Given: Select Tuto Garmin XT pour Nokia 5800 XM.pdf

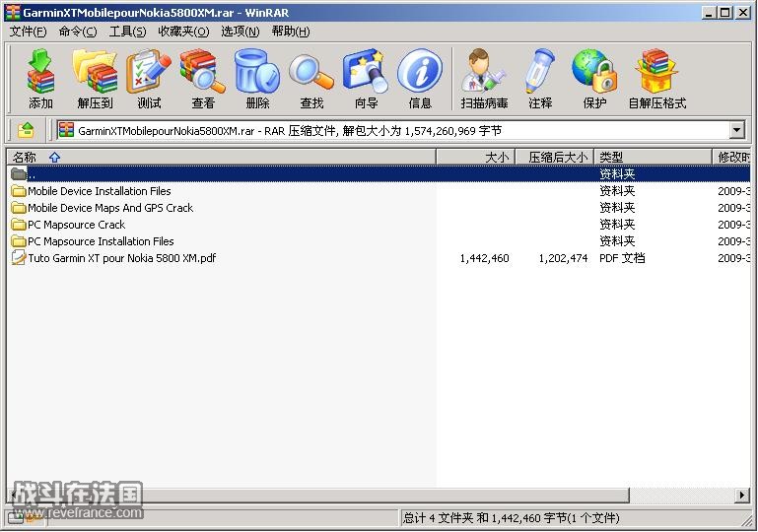Looking at the screenshot, I should pyautogui.click(x=113, y=258).
